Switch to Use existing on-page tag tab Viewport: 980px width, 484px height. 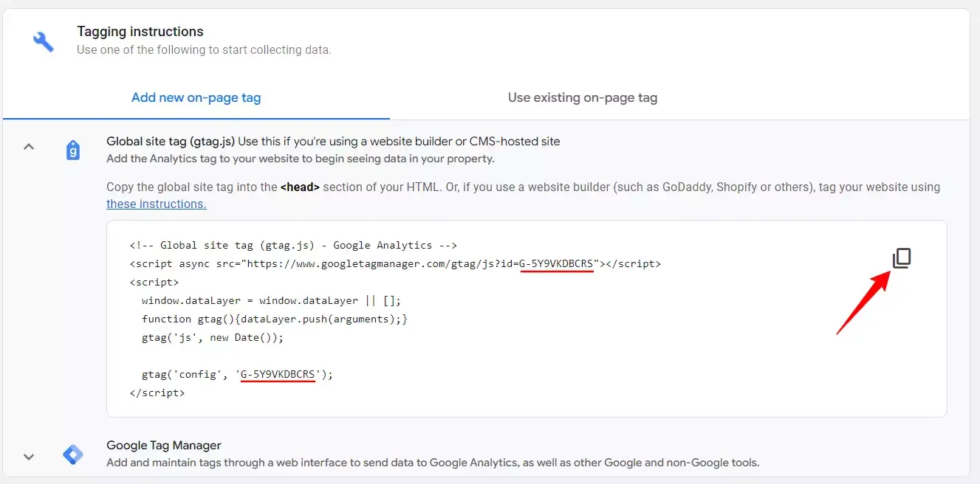tap(583, 97)
